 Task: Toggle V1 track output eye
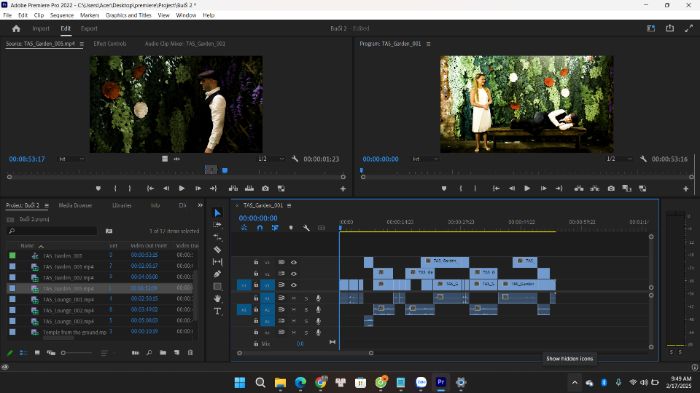(294, 284)
